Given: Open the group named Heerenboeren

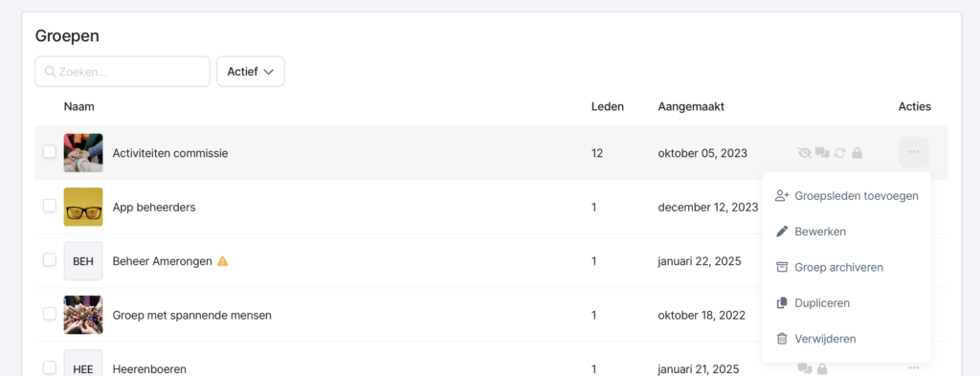Looking at the screenshot, I should (x=149, y=369).
